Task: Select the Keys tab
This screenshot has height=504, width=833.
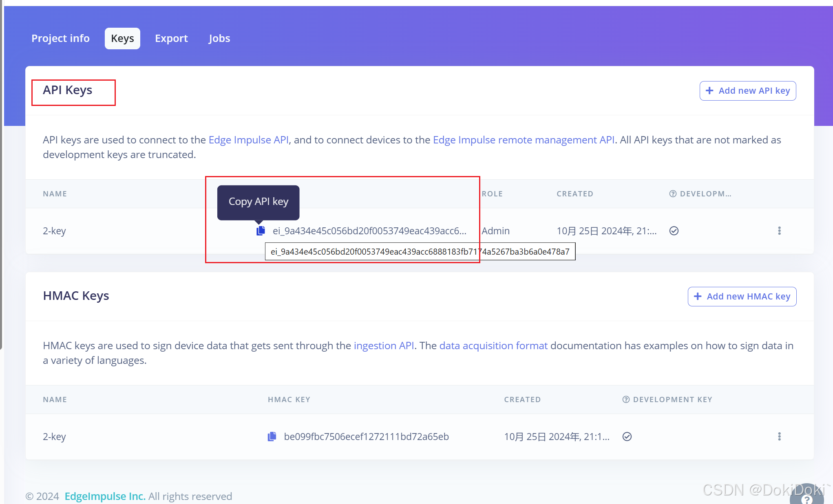Action: click(x=122, y=38)
